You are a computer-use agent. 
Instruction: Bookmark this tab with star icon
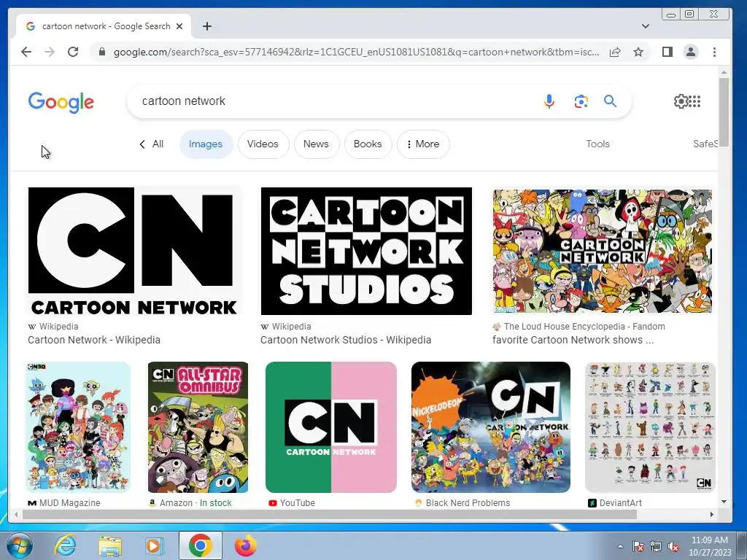coord(638,52)
